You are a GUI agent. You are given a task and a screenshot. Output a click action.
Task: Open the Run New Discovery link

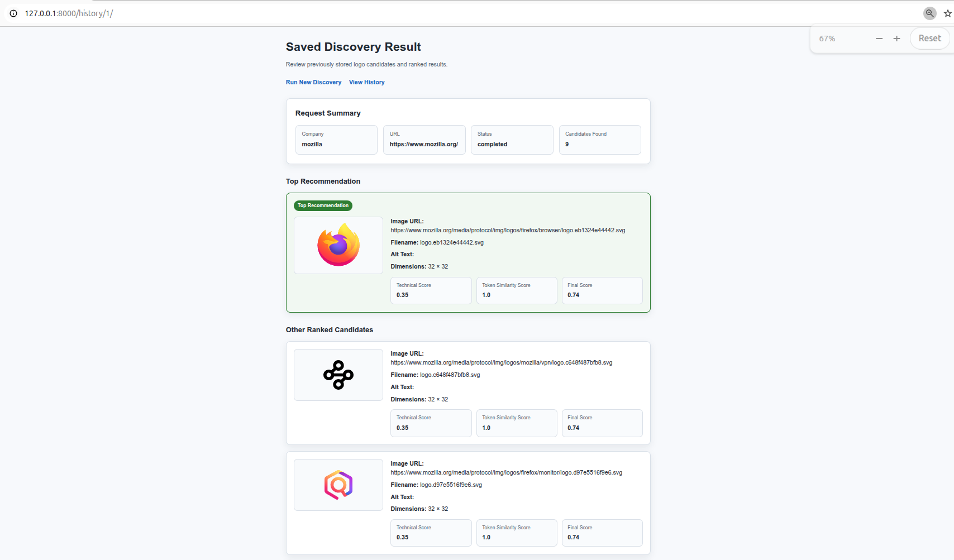(x=313, y=82)
